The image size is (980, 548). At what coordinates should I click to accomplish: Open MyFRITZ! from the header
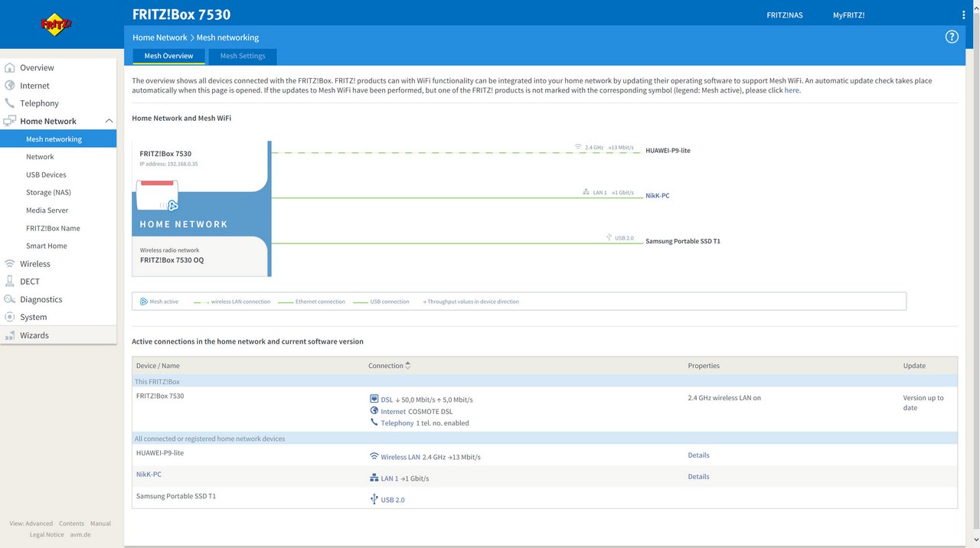coord(848,15)
